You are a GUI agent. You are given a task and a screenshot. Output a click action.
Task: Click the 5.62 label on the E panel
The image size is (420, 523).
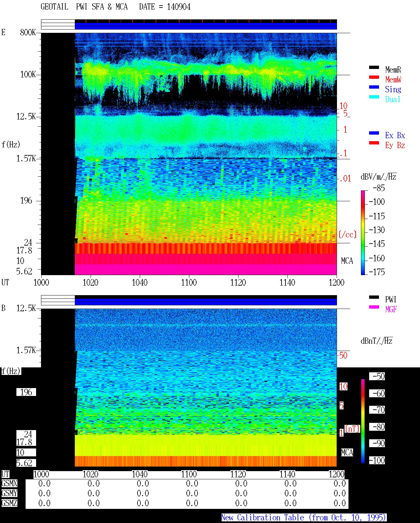tap(24, 272)
